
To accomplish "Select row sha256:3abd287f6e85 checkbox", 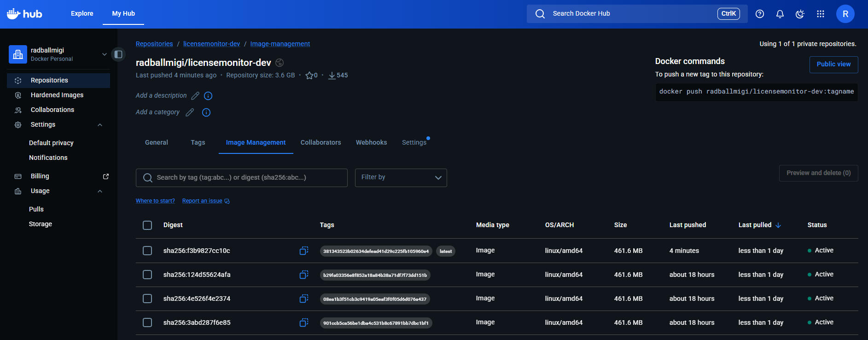I will coord(147,322).
